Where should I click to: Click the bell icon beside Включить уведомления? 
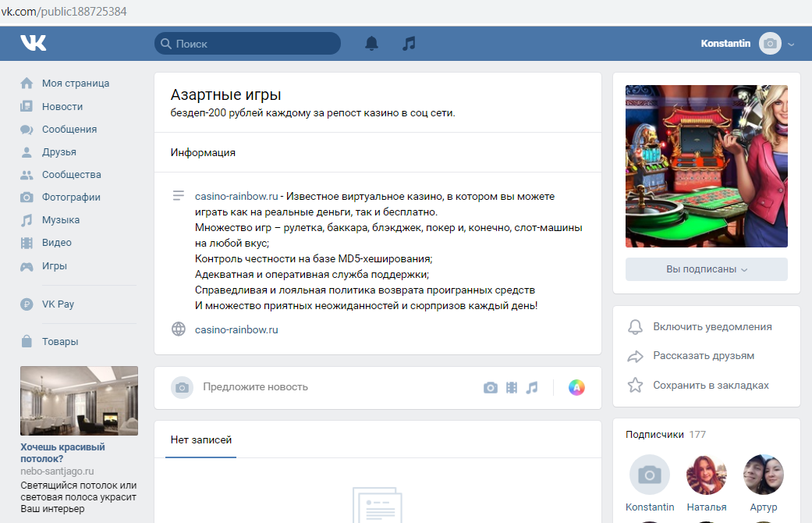pos(636,326)
